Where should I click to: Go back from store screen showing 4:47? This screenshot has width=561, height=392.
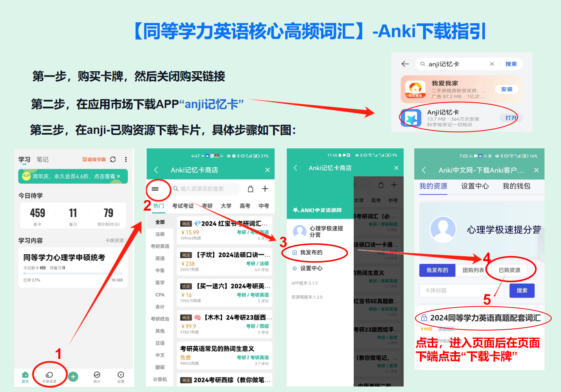pos(156,170)
